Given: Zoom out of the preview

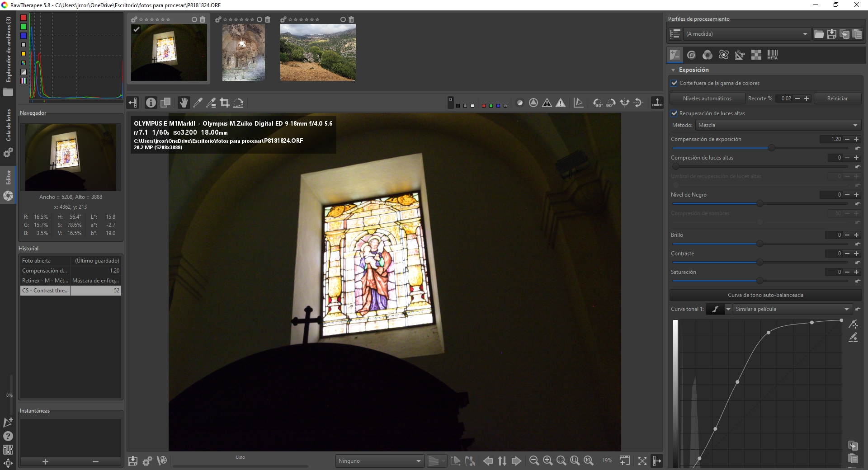Looking at the screenshot, I should click(534, 461).
